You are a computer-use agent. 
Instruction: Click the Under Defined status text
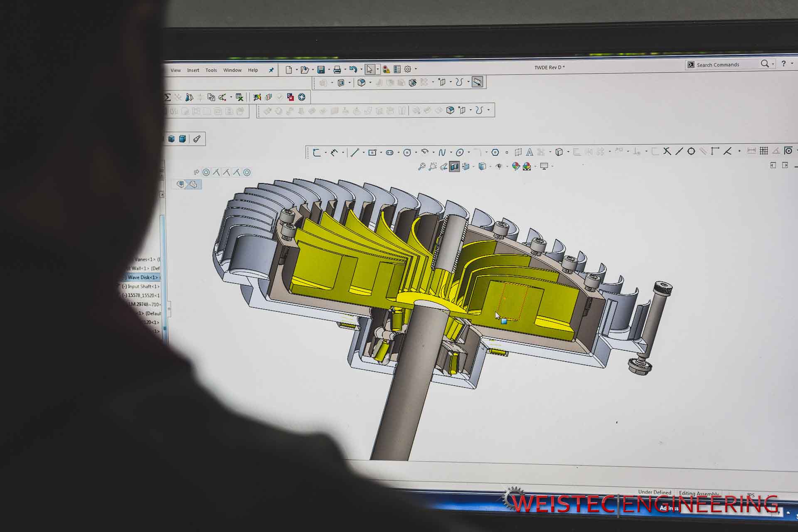coord(655,492)
